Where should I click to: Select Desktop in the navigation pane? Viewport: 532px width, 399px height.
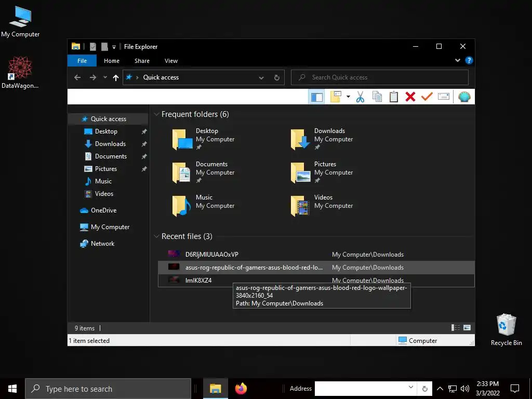pyautogui.click(x=106, y=131)
